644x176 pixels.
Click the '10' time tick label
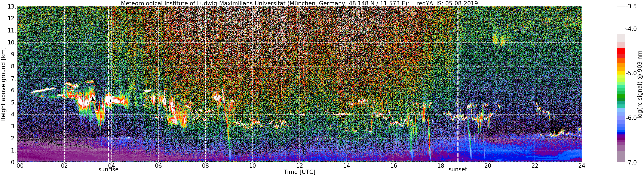tap(252, 166)
